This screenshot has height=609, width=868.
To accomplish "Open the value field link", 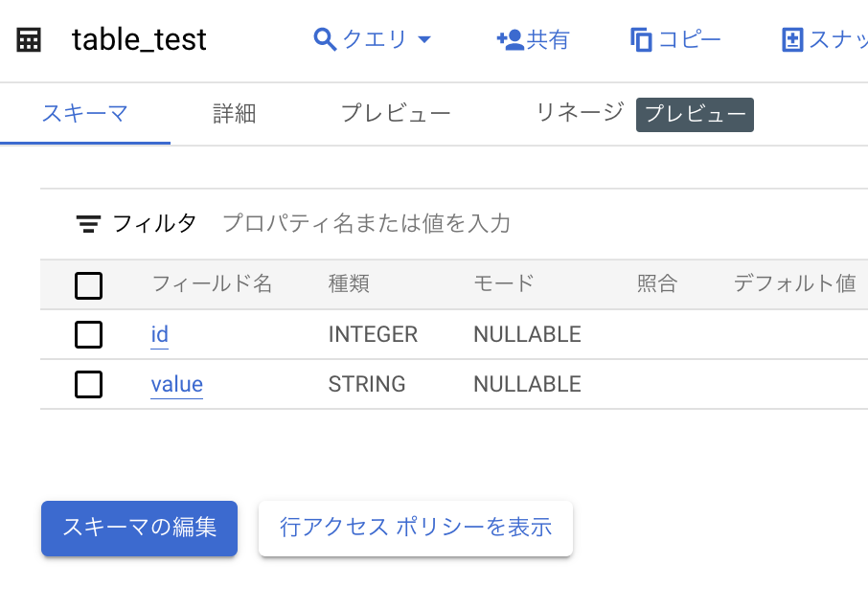I will coord(176,384).
